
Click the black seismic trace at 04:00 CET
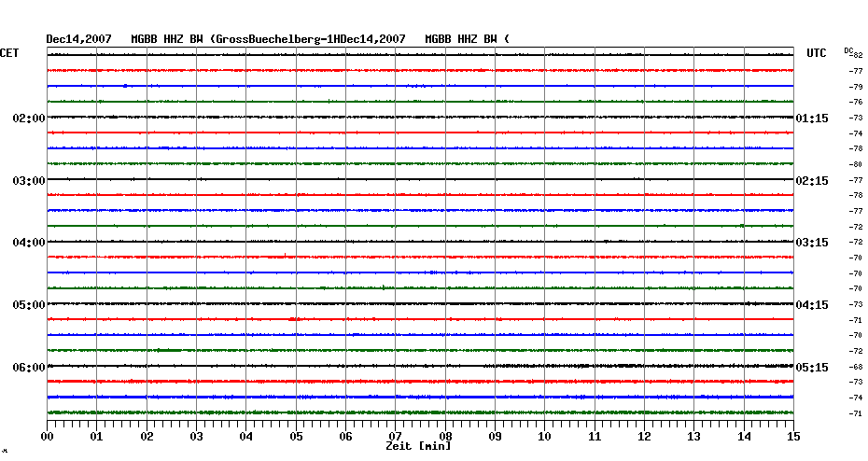420,242
